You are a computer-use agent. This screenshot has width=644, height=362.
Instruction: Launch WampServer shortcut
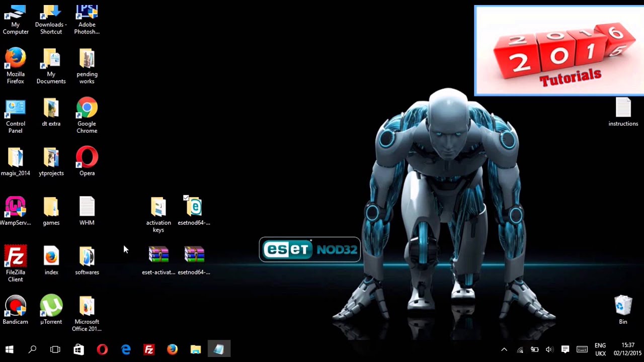(16, 211)
